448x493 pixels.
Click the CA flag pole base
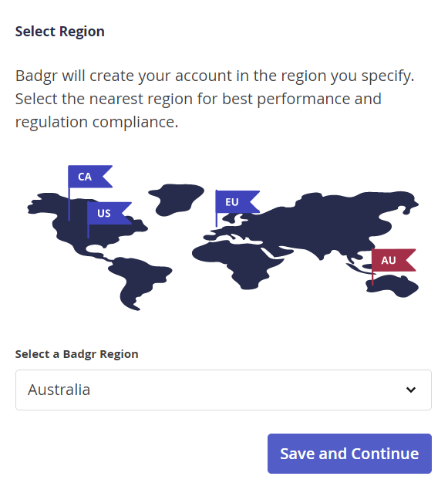(69, 218)
